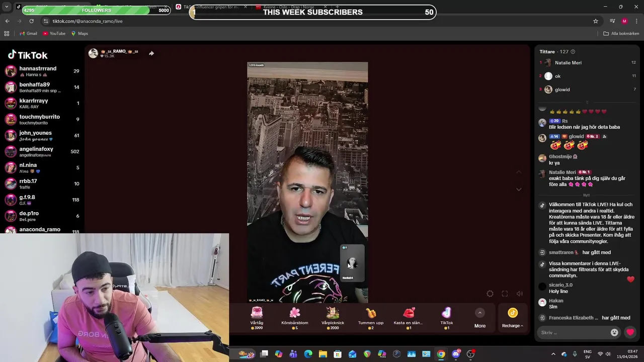Open the Chrome profile M avatar
Viewport: 644px width, 362px height.
coord(624,21)
